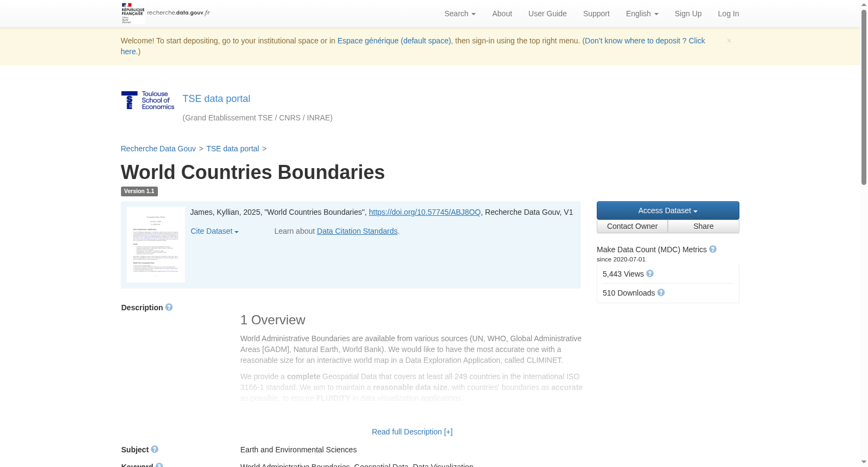Click the Share button

(x=704, y=226)
